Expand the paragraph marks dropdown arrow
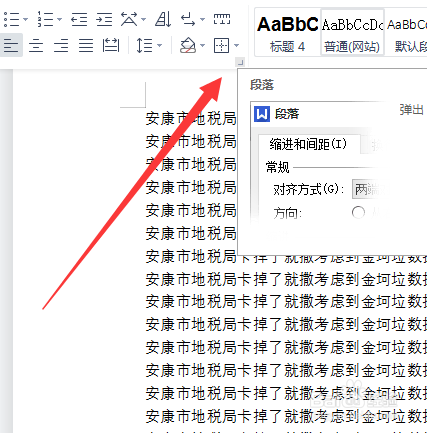This screenshot has height=433, width=427. (x=202, y=19)
